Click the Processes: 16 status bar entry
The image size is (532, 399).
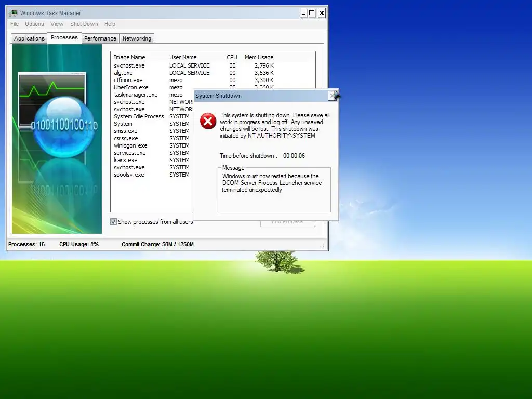click(x=26, y=244)
